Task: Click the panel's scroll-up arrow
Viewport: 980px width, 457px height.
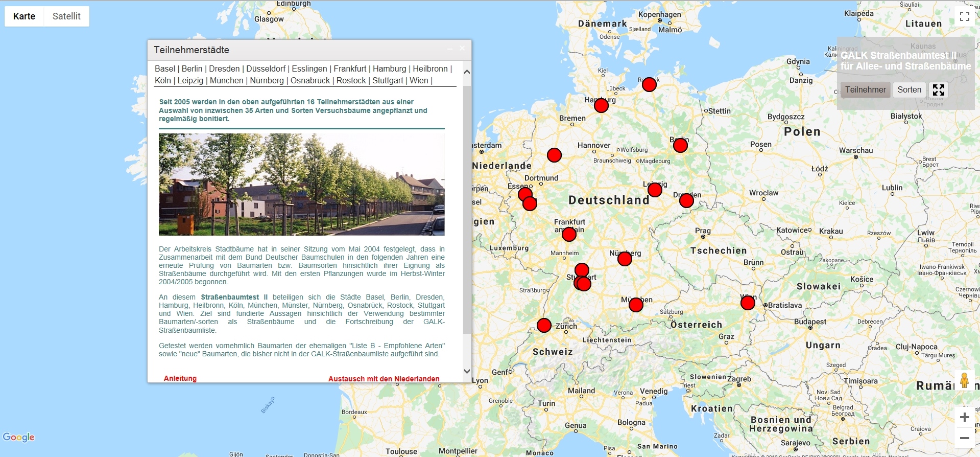Action: coord(467,72)
